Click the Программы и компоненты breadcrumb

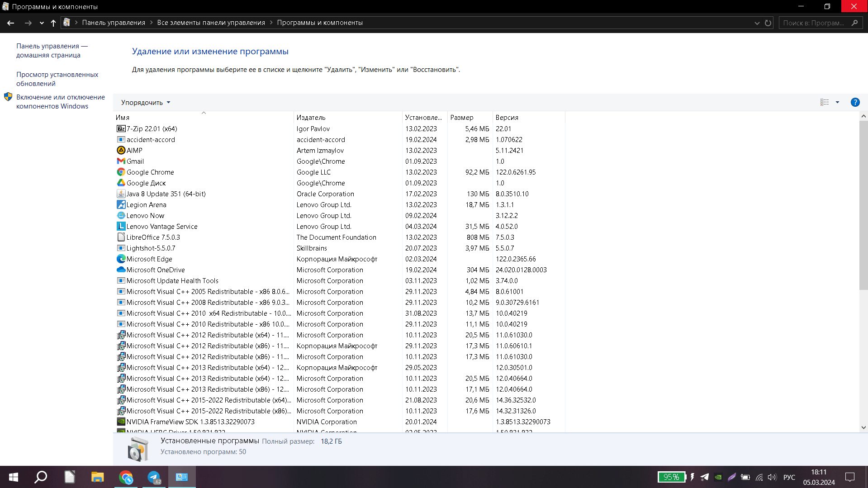coord(320,23)
